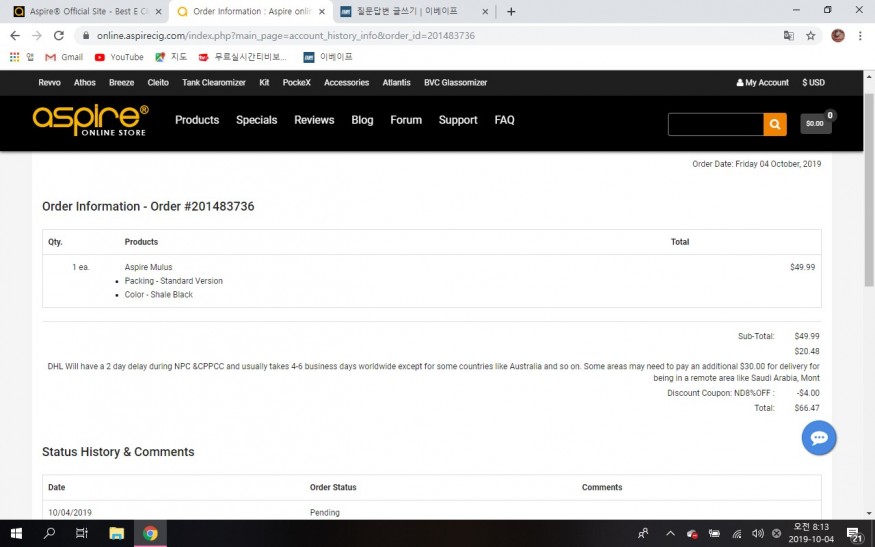Viewport: 875px width, 547px height.
Task: Open a new tab with plus button
Action: (511, 12)
